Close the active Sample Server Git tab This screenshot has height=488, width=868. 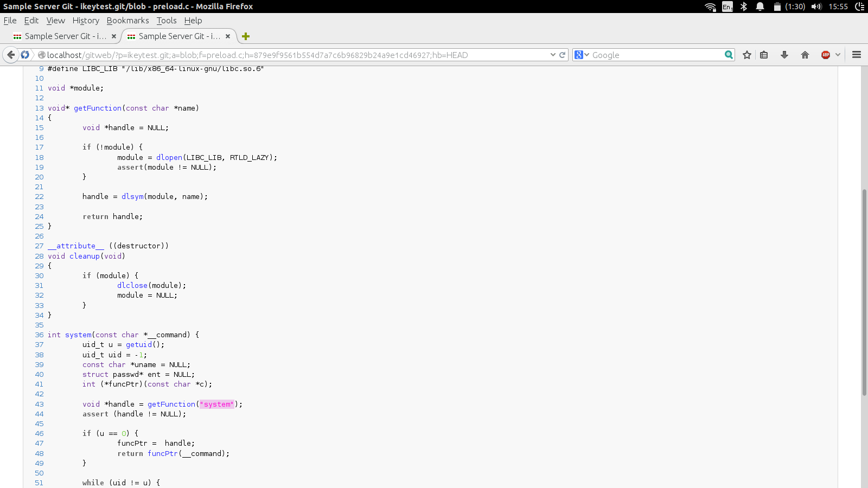click(x=228, y=36)
